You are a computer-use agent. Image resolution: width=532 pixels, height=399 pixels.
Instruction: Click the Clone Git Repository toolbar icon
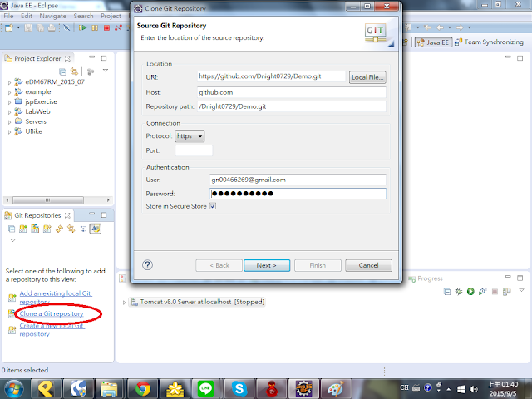click(35, 229)
